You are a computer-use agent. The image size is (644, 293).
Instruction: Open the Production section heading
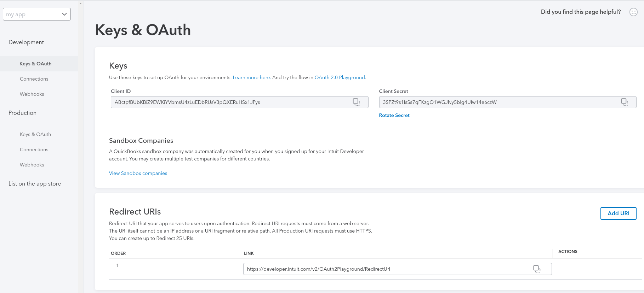(22, 113)
